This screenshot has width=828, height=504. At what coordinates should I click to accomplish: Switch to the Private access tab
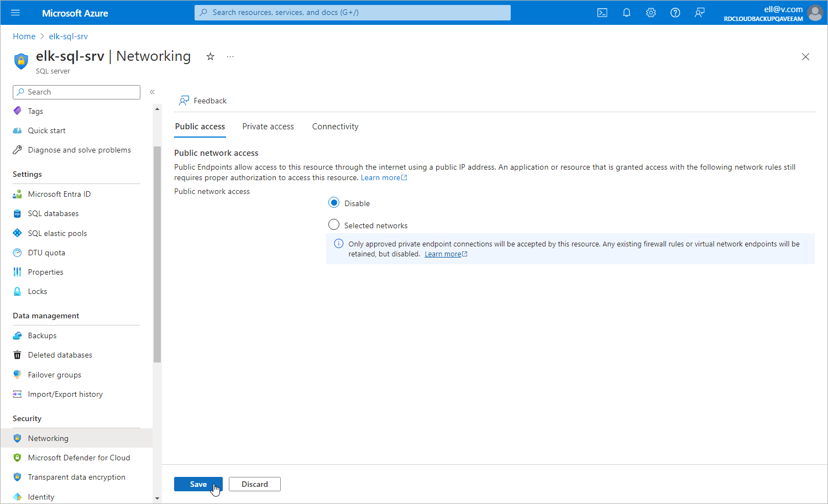pos(268,127)
